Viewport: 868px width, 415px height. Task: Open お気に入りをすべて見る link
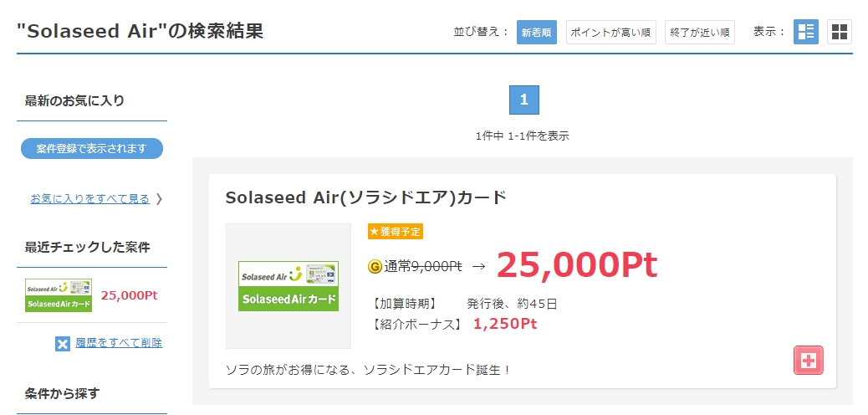point(90,199)
